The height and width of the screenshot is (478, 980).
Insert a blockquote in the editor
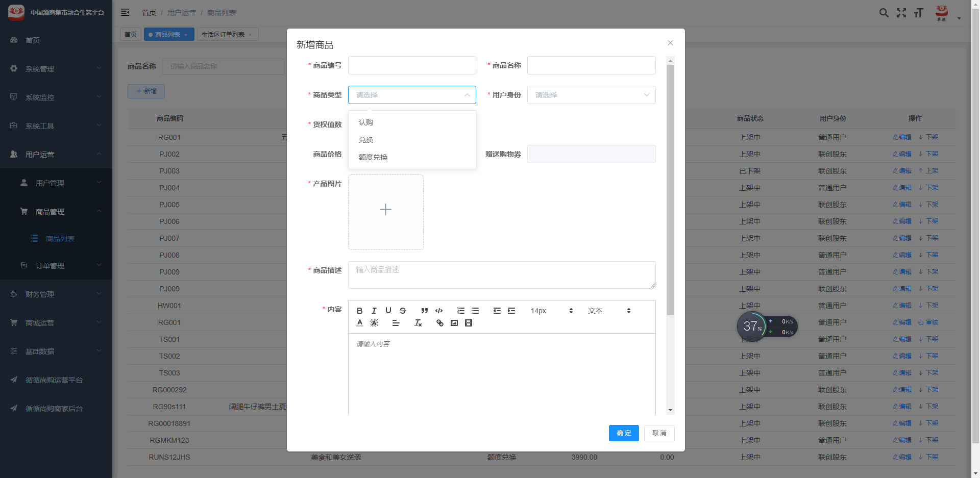(424, 311)
